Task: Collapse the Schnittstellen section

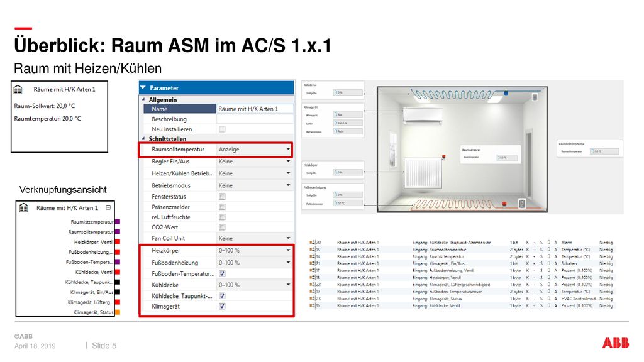Action: 143,139
